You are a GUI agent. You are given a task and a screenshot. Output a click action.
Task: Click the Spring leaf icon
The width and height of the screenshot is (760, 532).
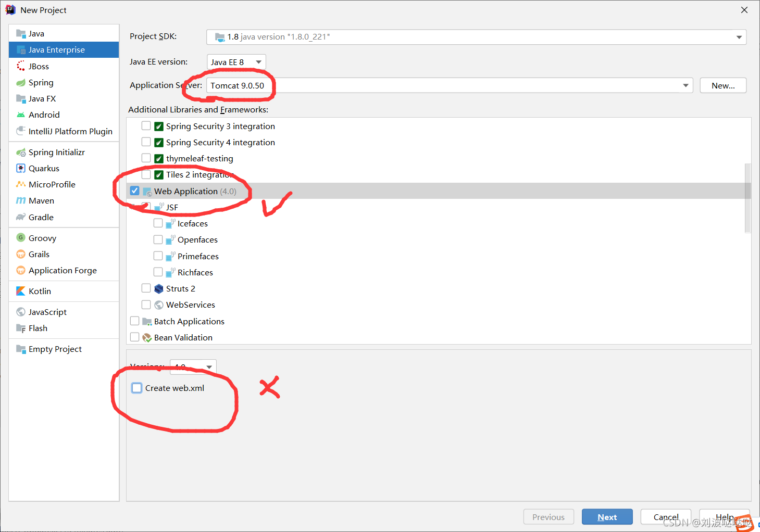pos(21,83)
